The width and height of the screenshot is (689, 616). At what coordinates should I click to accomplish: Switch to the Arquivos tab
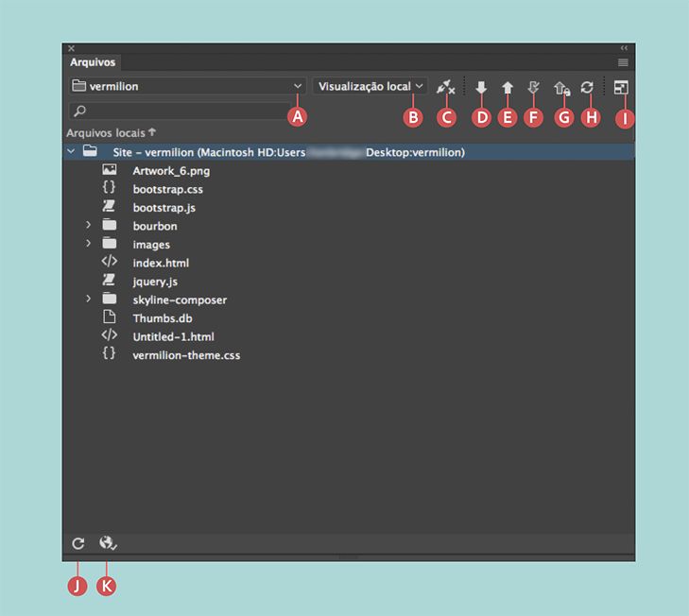(x=93, y=62)
